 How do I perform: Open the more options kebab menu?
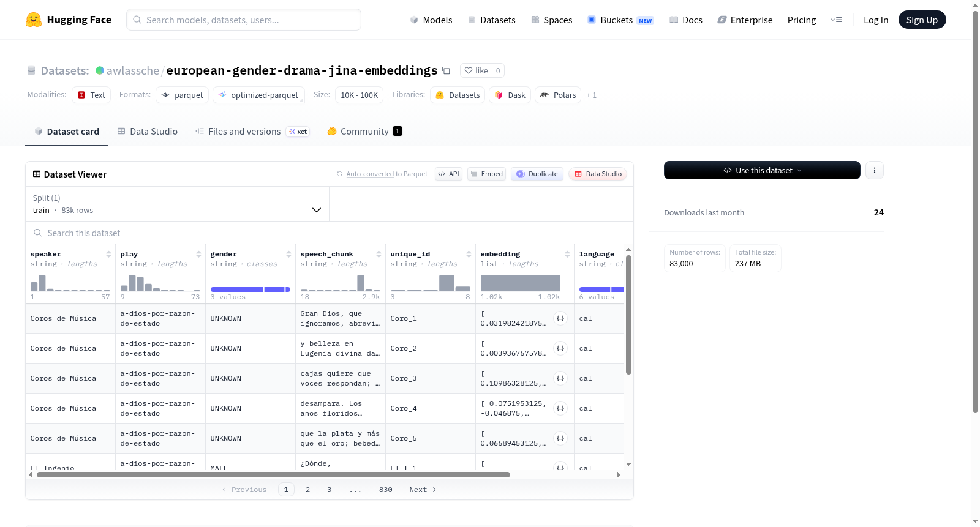click(x=875, y=170)
